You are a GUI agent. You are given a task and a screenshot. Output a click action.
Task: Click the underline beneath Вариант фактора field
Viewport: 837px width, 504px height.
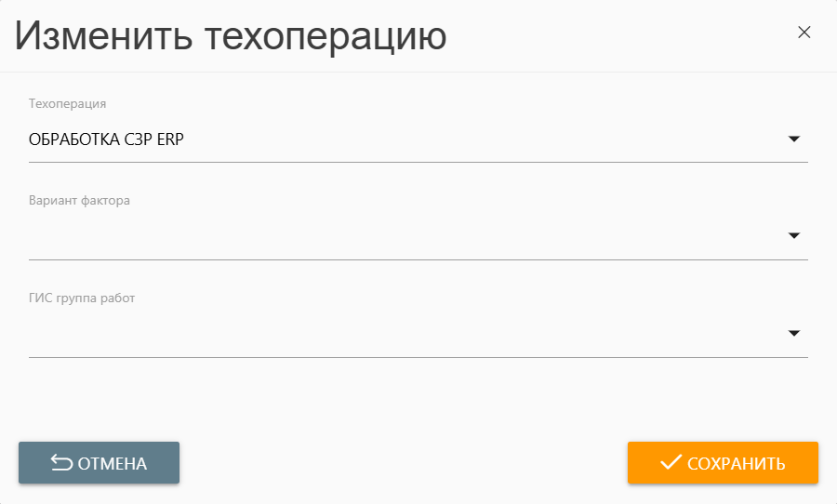point(418,259)
